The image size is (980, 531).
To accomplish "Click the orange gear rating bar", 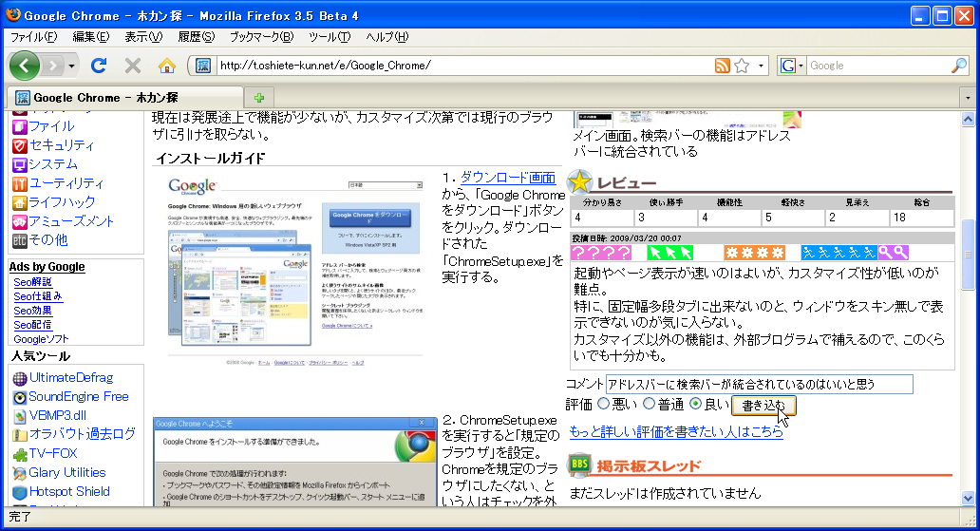I will pos(754,253).
